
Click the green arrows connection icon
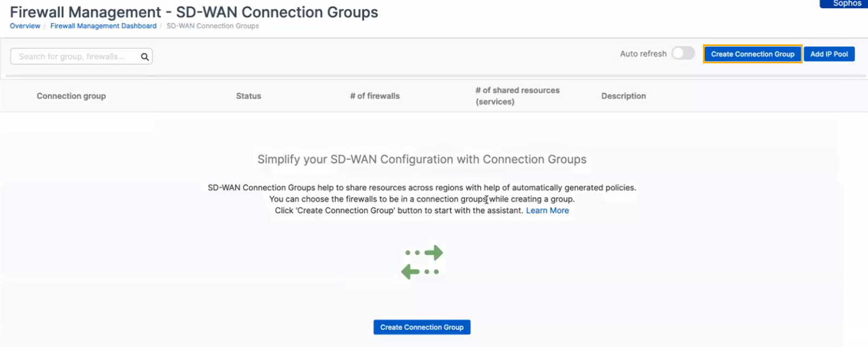tap(422, 262)
